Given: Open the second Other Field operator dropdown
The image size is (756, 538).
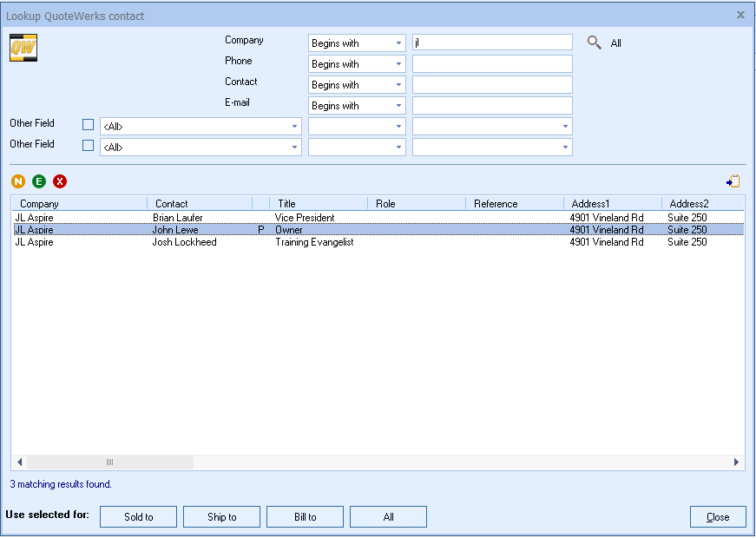Looking at the screenshot, I should click(357, 147).
